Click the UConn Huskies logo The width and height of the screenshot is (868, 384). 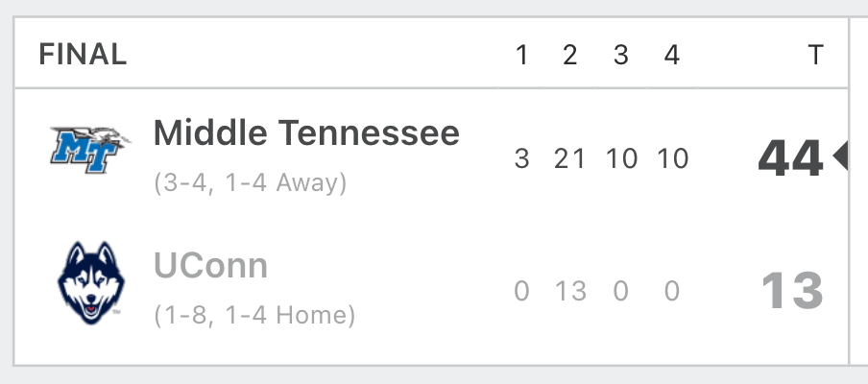coord(91,283)
